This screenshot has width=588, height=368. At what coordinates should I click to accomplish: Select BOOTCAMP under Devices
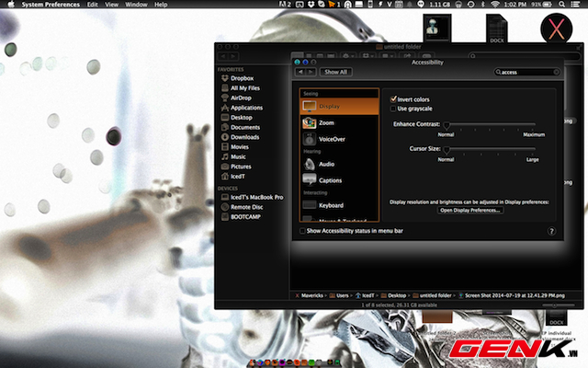click(x=241, y=217)
